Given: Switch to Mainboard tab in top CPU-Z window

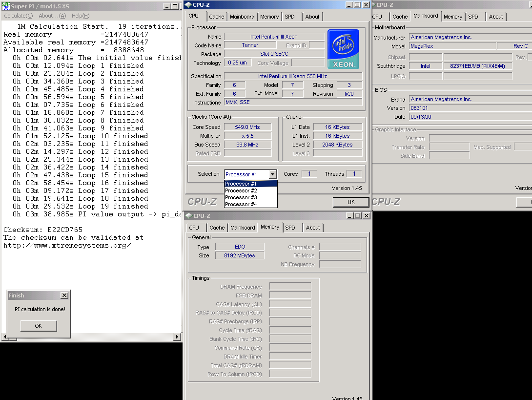Looking at the screenshot, I should tap(242, 17).
